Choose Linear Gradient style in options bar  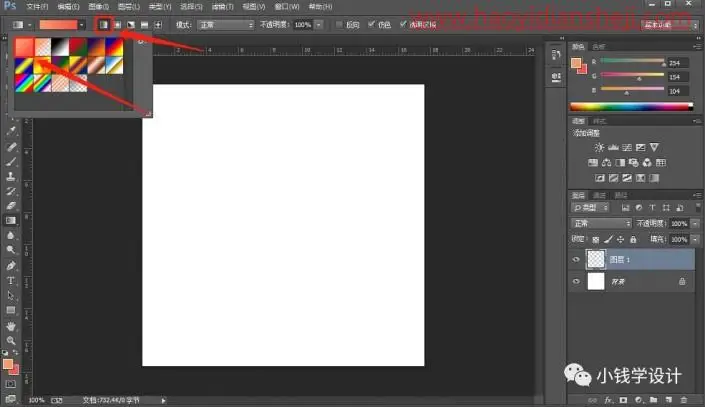click(104, 25)
